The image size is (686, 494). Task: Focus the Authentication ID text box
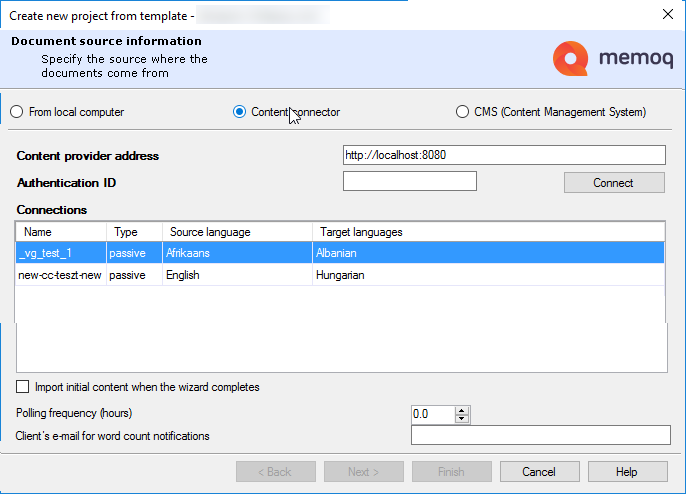coord(409,181)
